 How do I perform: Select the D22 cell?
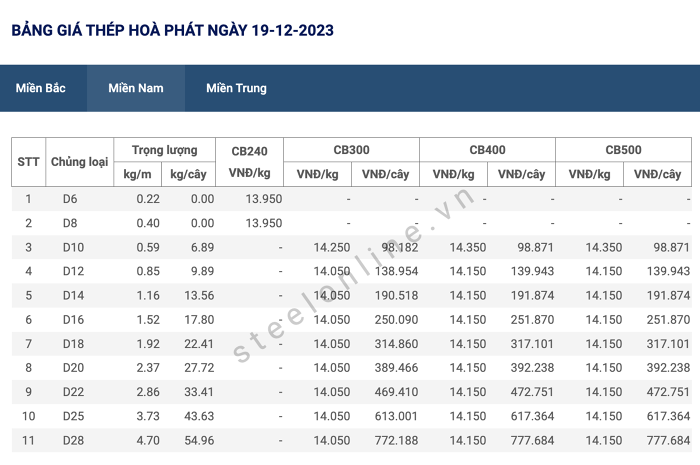73,392
